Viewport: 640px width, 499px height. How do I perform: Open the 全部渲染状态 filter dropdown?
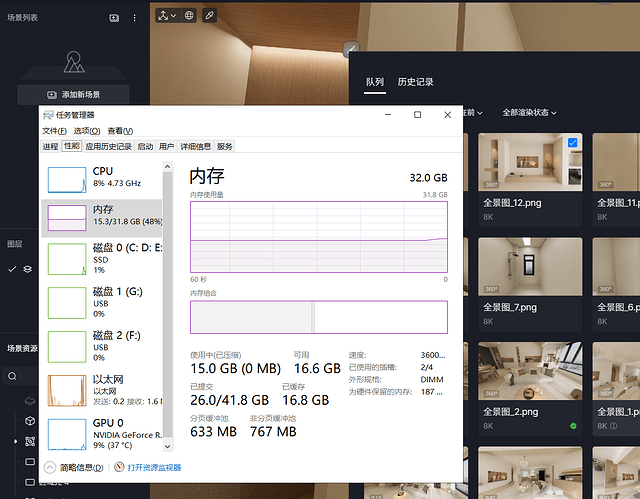pyautogui.click(x=529, y=112)
